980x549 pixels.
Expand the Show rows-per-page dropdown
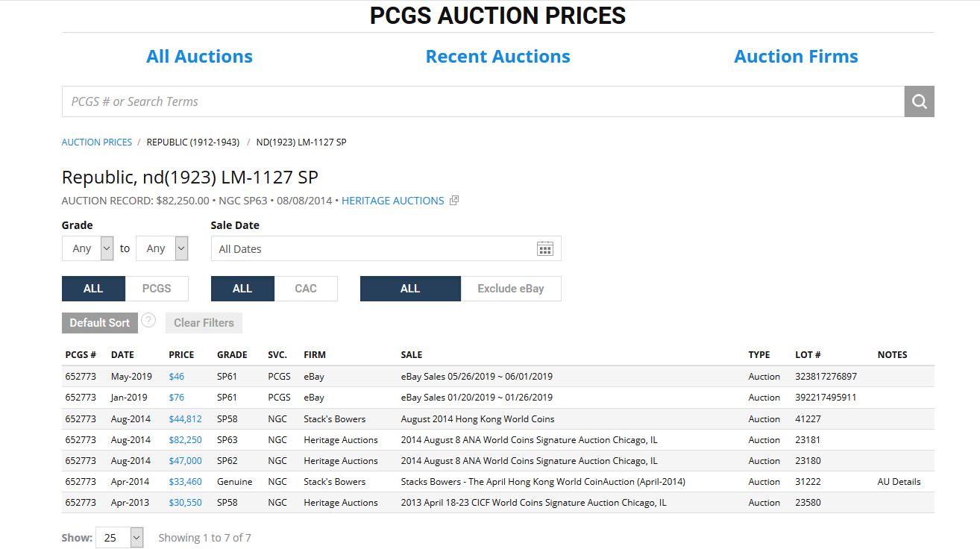[119, 537]
